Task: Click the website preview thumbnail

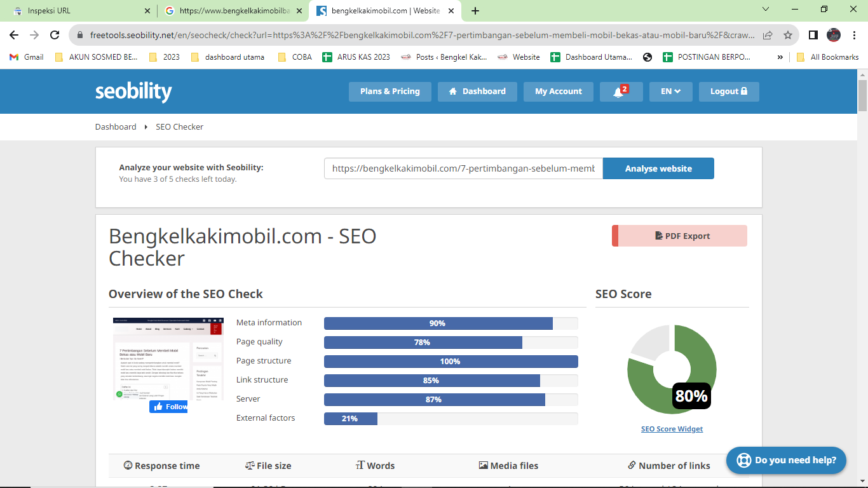Action: tap(168, 359)
